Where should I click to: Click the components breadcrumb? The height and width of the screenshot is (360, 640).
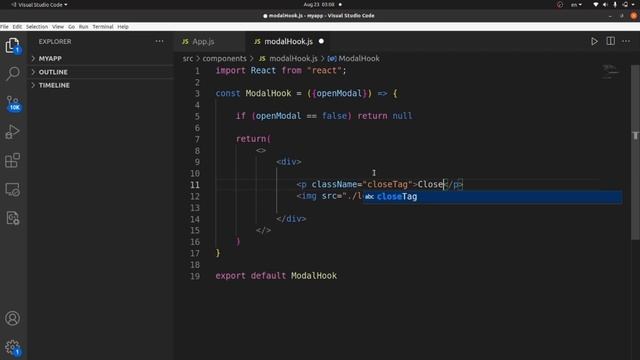(x=224, y=58)
